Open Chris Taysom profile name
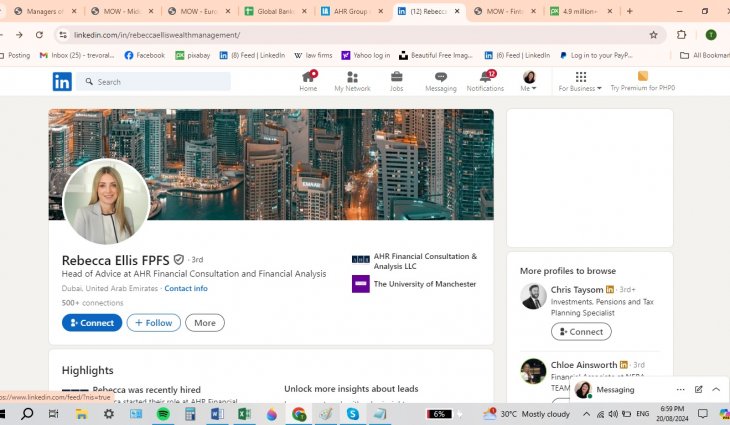The width and height of the screenshot is (730, 425). 576,290
